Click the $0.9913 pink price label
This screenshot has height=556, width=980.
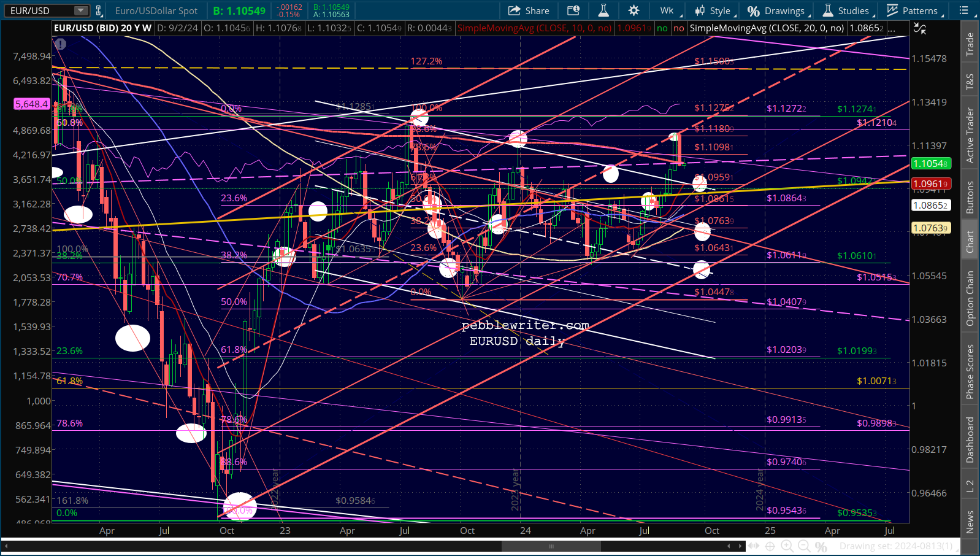point(786,420)
